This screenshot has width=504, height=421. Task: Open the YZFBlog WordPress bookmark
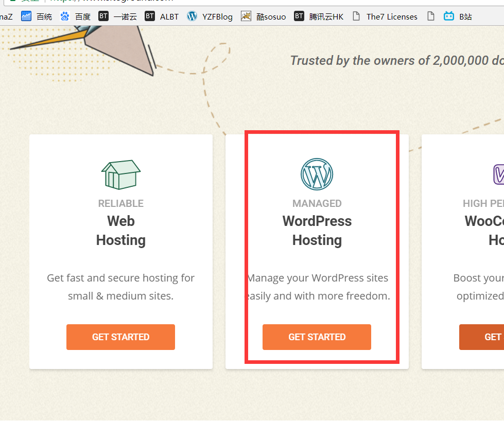coord(210,16)
